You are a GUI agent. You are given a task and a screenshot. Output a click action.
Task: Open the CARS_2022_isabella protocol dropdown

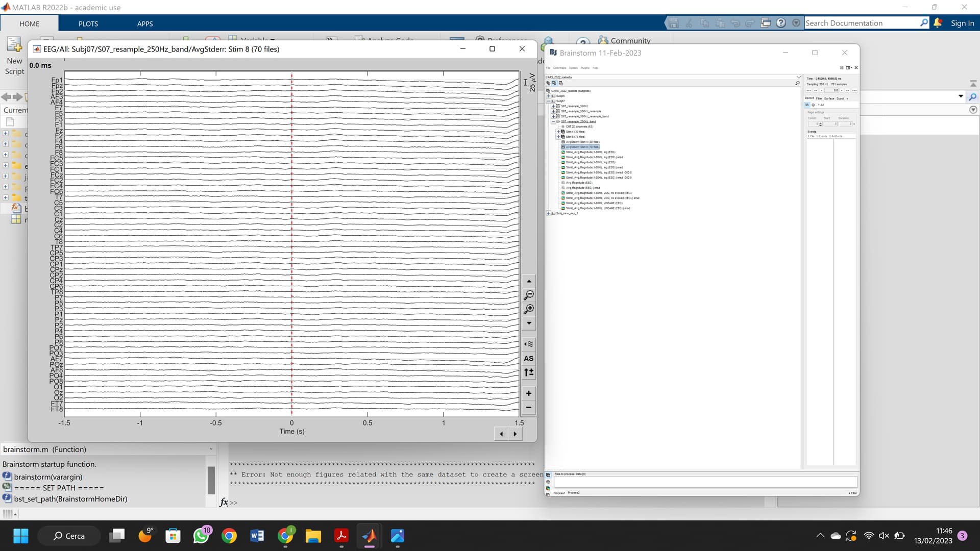point(673,78)
